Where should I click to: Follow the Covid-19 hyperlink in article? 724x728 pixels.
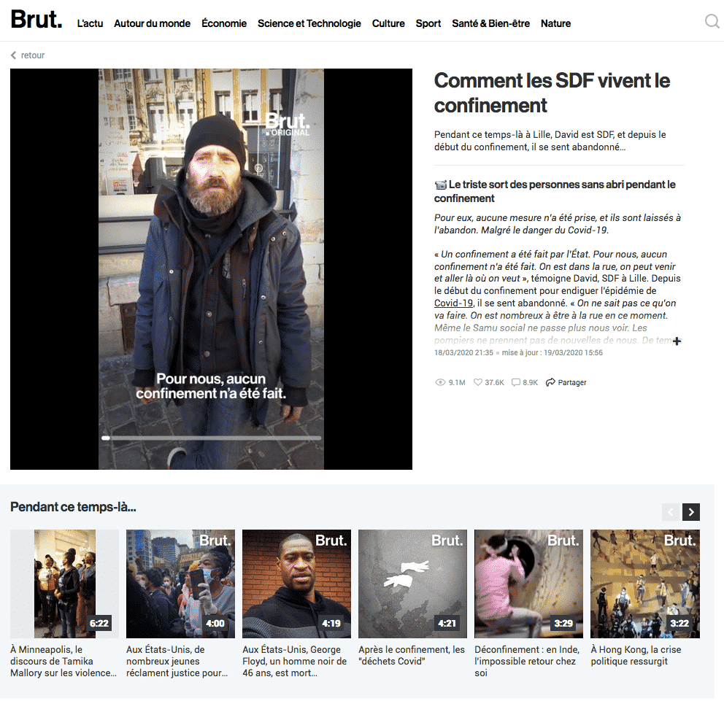coord(453,303)
